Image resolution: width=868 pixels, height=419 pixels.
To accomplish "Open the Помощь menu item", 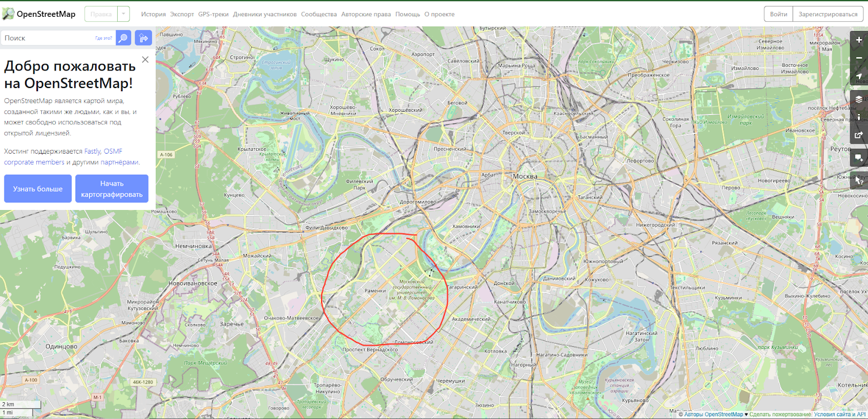I will click(407, 14).
